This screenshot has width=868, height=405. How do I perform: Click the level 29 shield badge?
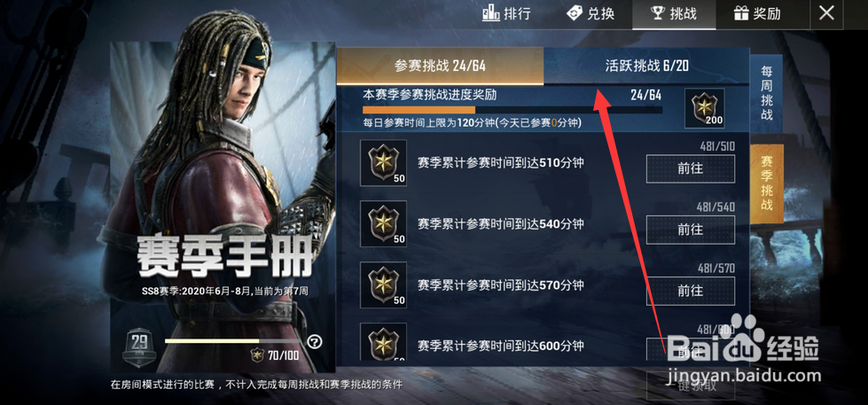pos(139,346)
